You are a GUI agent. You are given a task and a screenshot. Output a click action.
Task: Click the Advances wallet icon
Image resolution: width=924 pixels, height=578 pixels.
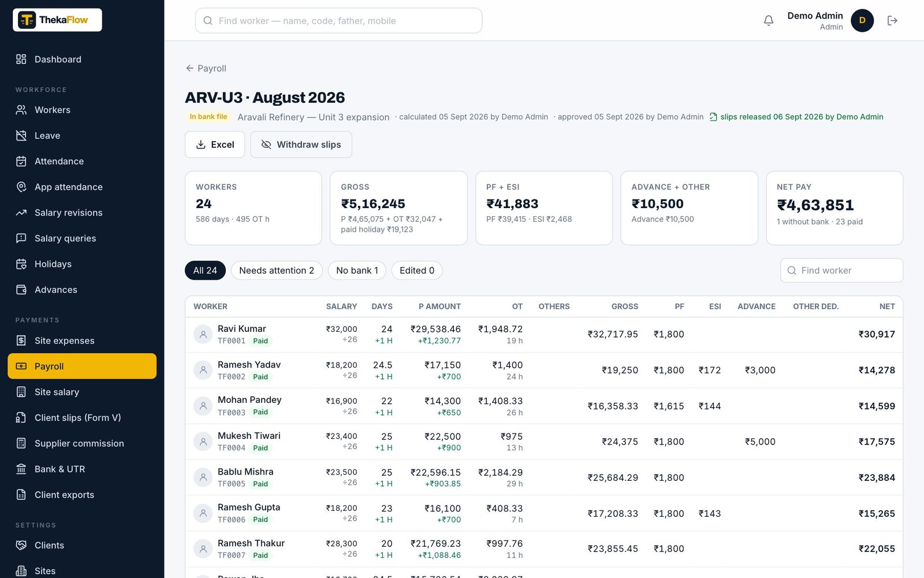pyautogui.click(x=21, y=290)
